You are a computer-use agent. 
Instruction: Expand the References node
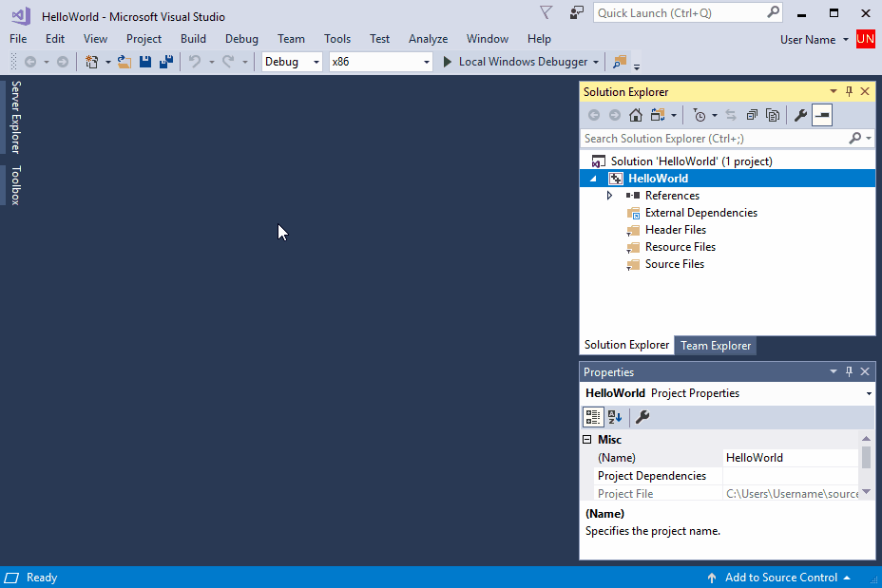(x=610, y=195)
